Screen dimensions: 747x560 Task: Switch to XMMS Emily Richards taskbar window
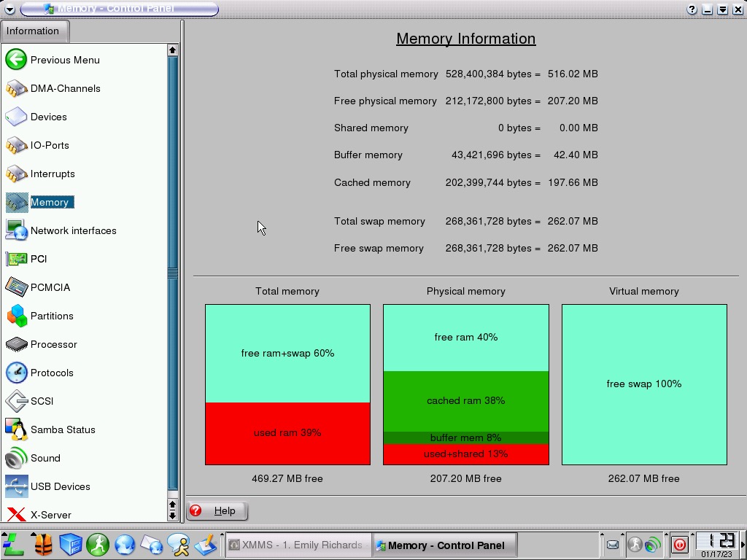pos(297,545)
